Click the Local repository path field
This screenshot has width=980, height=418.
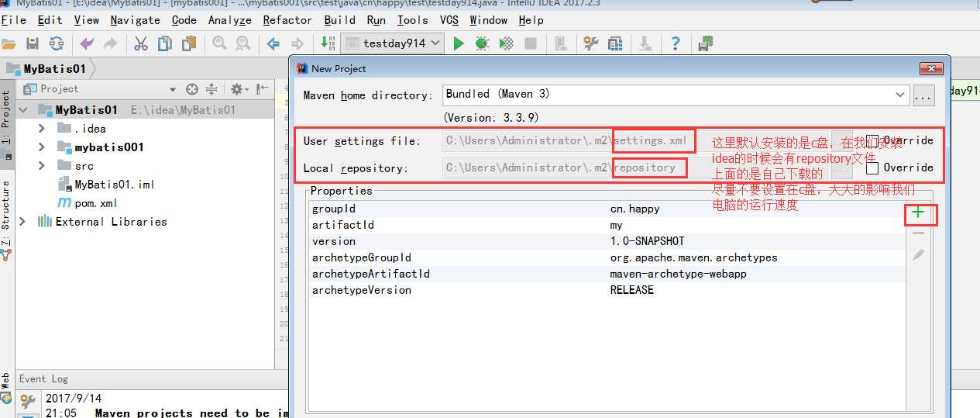pos(635,168)
